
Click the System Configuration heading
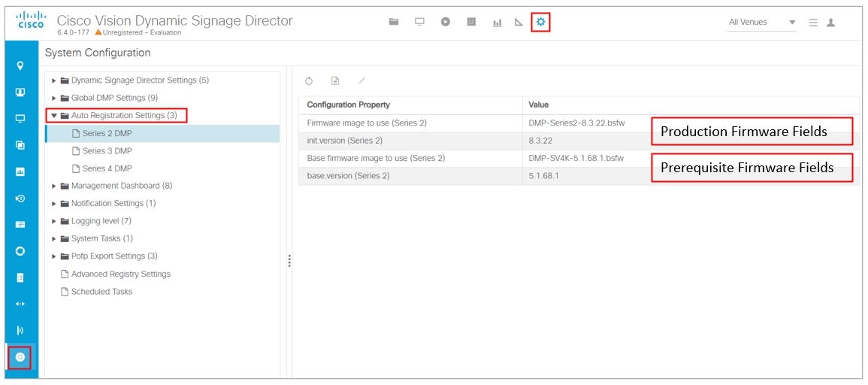pos(98,53)
